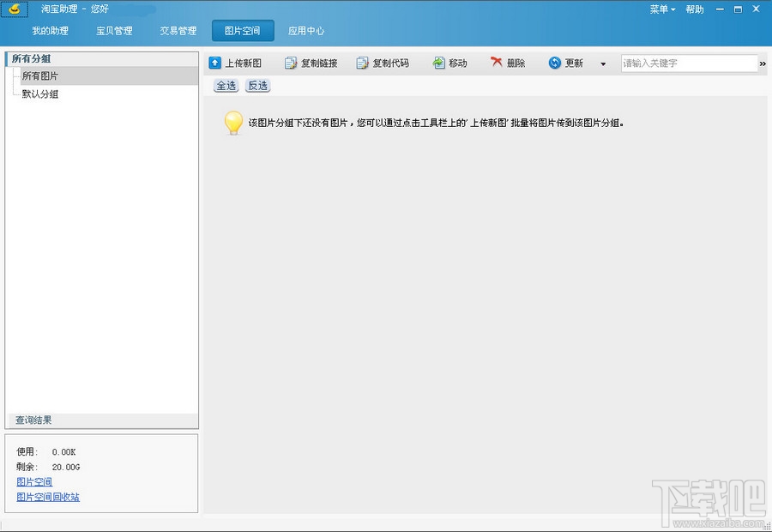Click the 复制链接 document icon
This screenshot has width=772, height=532.
291,63
